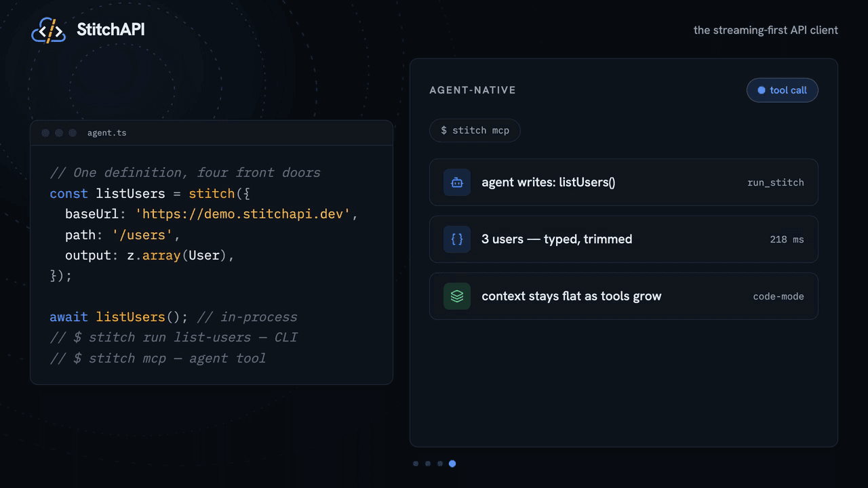Click the second gray window dot in agent.ts

click(x=59, y=133)
